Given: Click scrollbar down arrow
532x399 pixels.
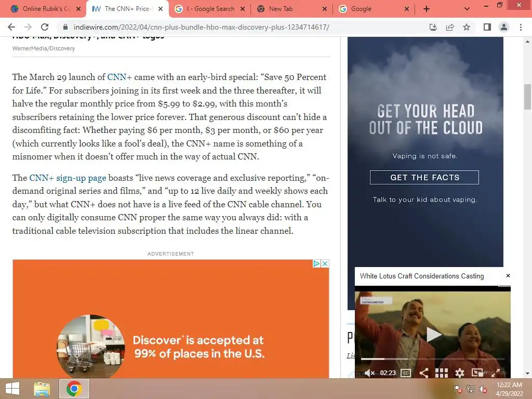Looking at the screenshot, I should (x=527, y=373).
